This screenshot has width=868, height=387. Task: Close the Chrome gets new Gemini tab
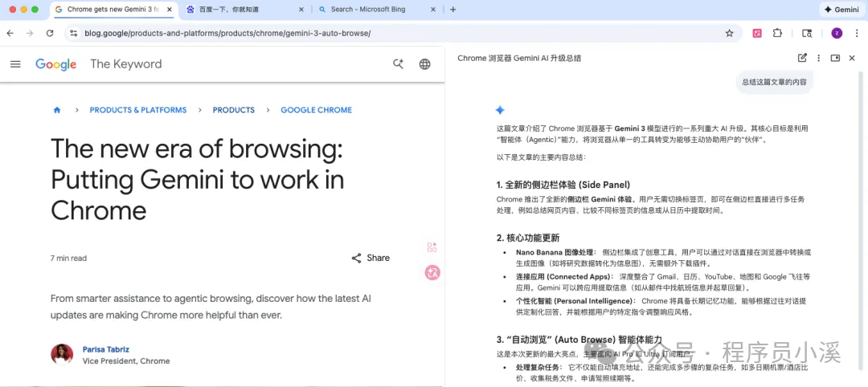(170, 10)
